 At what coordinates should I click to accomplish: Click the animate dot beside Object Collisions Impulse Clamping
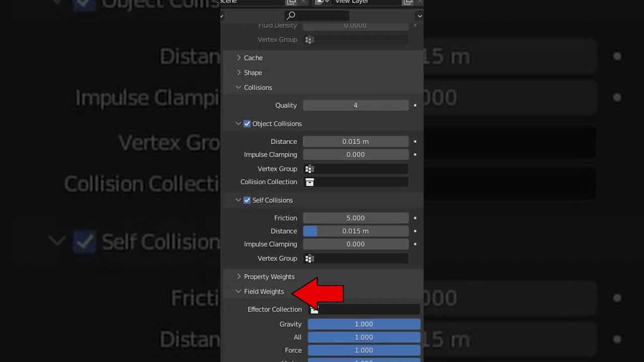pyautogui.click(x=415, y=155)
